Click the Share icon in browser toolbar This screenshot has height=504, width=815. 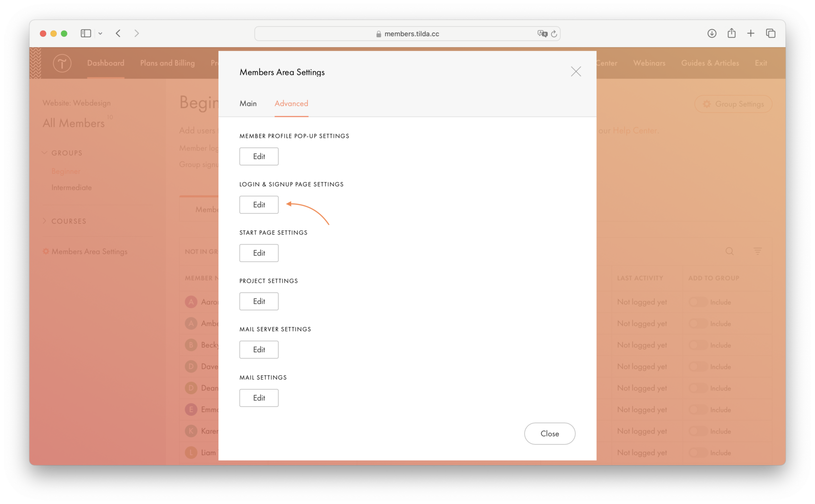731,33
